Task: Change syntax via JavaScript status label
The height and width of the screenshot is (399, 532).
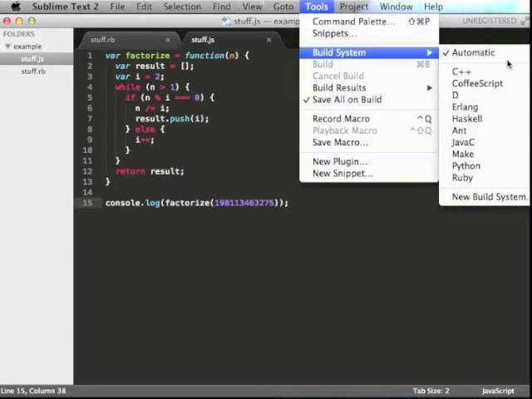Action: coord(497,391)
